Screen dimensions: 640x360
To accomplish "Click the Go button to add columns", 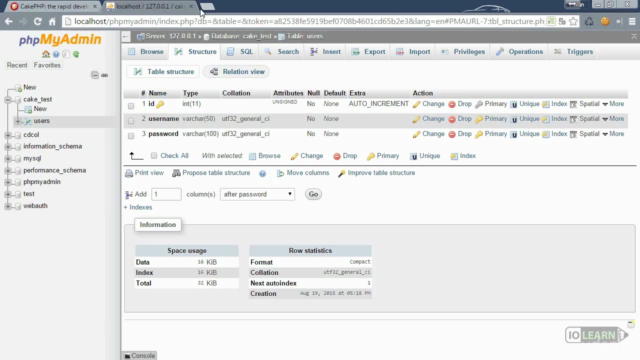I will (313, 194).
